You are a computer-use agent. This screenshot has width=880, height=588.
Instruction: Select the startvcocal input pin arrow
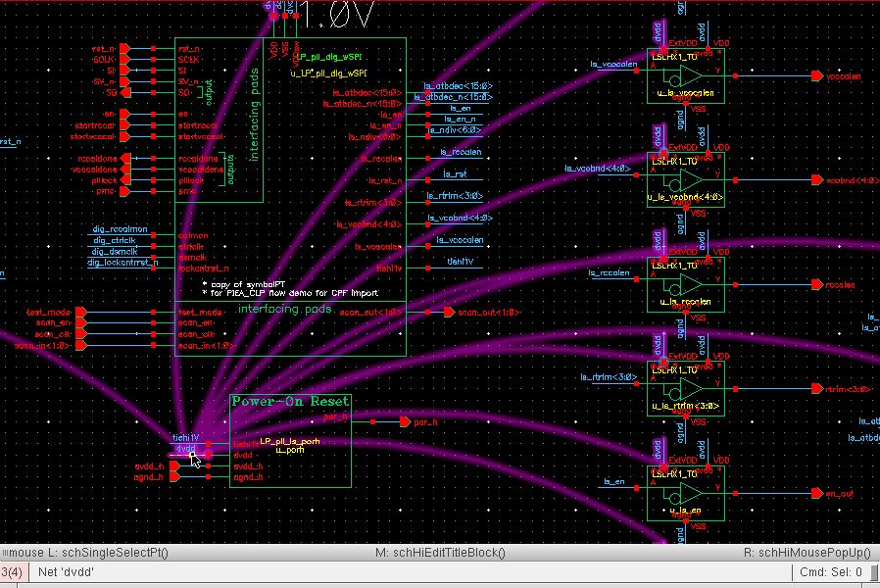124,136
